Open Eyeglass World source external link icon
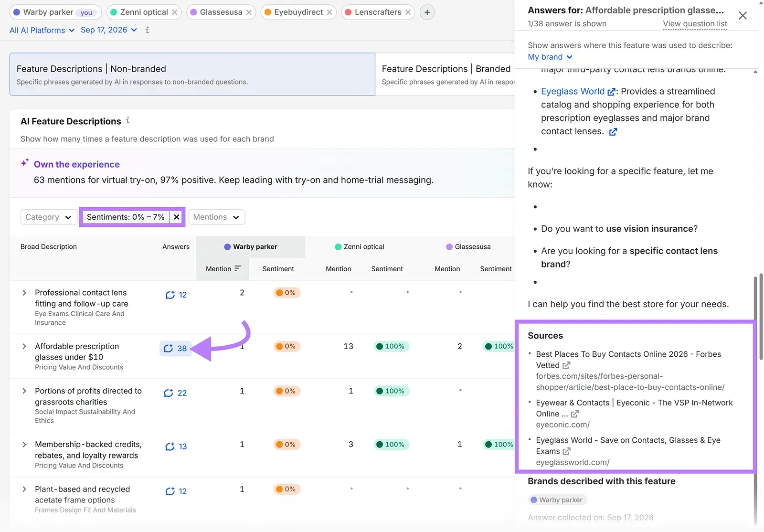Screen dimensions: 764x532 tap(567, 451)
